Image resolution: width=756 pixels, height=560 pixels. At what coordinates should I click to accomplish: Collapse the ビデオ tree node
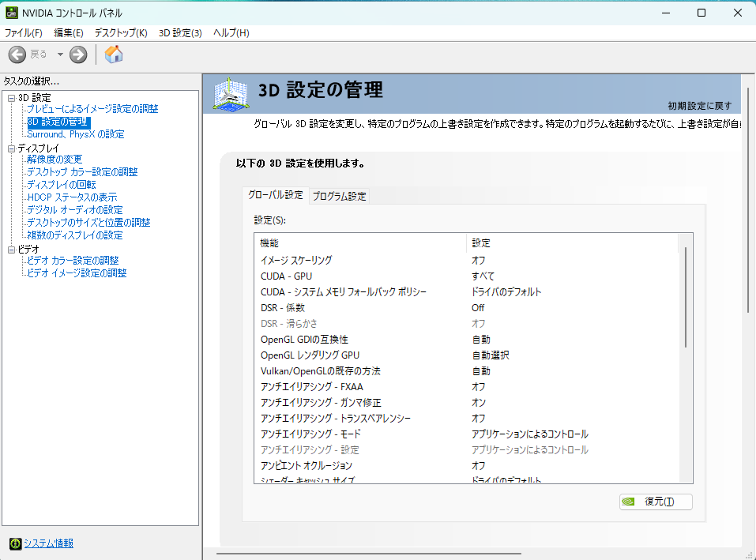pyautogui.click(x=11, y=250)
